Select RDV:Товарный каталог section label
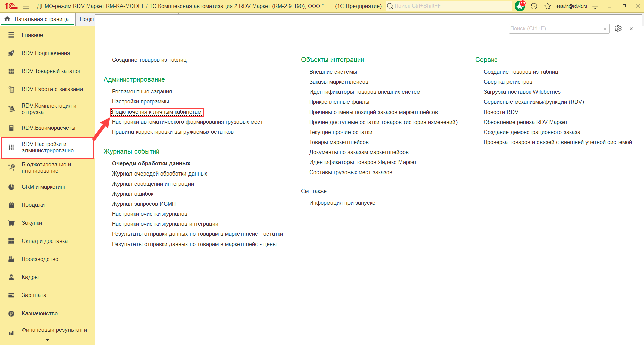644x345 pixels. tap(51, 71)
